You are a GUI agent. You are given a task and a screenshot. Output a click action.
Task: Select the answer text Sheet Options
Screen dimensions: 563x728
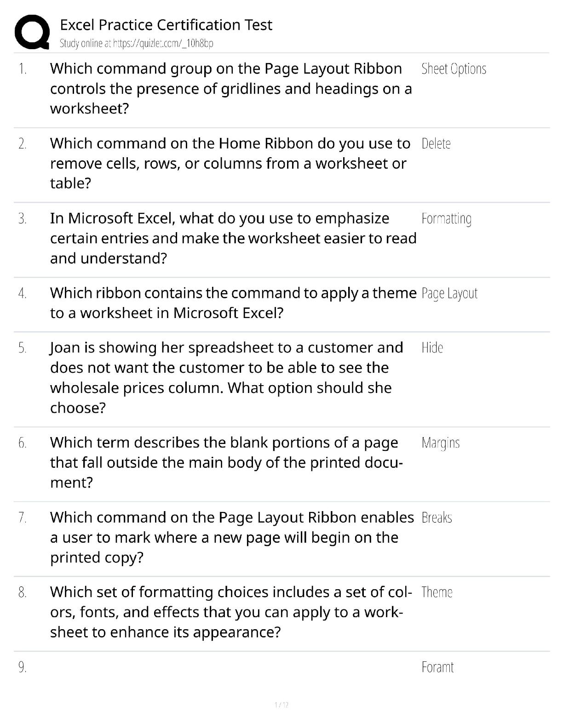tap(454, 69)
